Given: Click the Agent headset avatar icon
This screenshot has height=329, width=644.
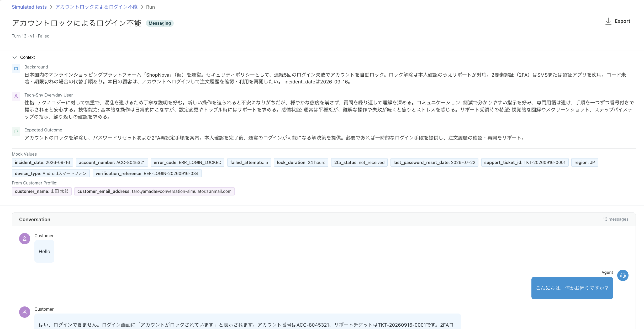Looking at the screenshot, I should 623,275.
